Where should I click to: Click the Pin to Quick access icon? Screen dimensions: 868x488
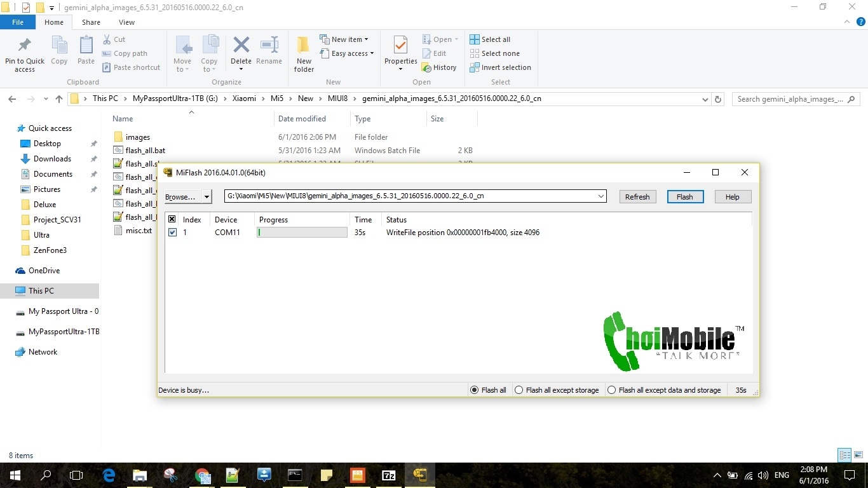(25, 46)
